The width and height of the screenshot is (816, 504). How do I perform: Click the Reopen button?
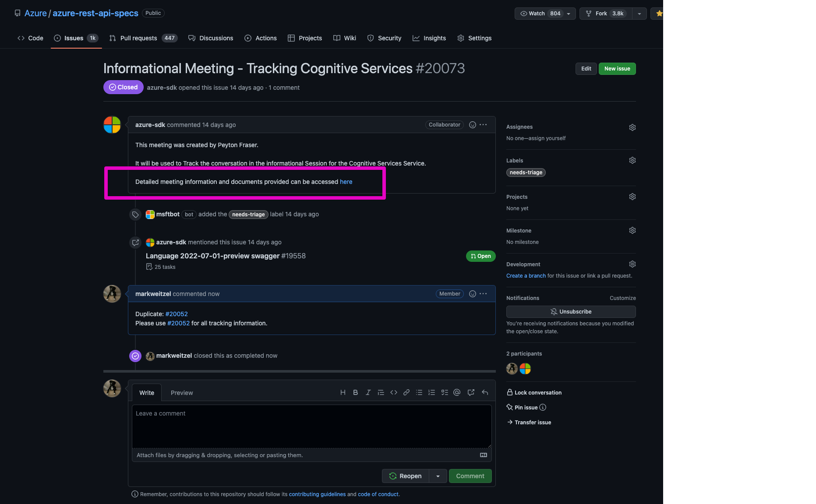tap(406, 476)
